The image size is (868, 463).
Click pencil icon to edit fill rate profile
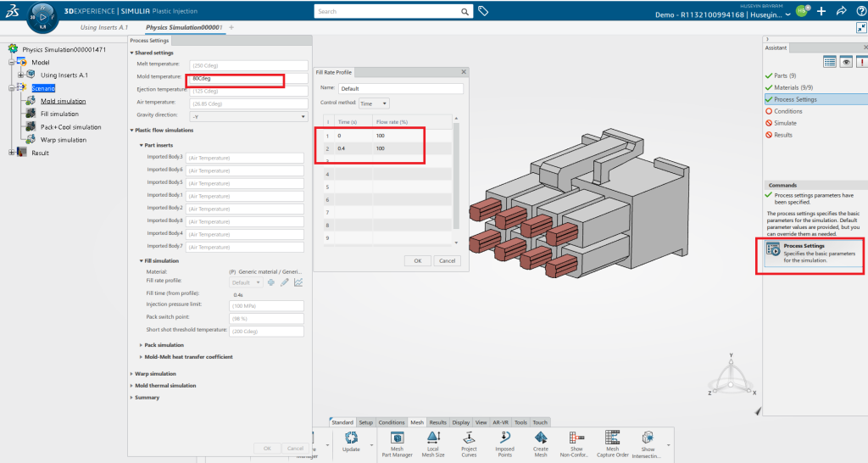285,282
